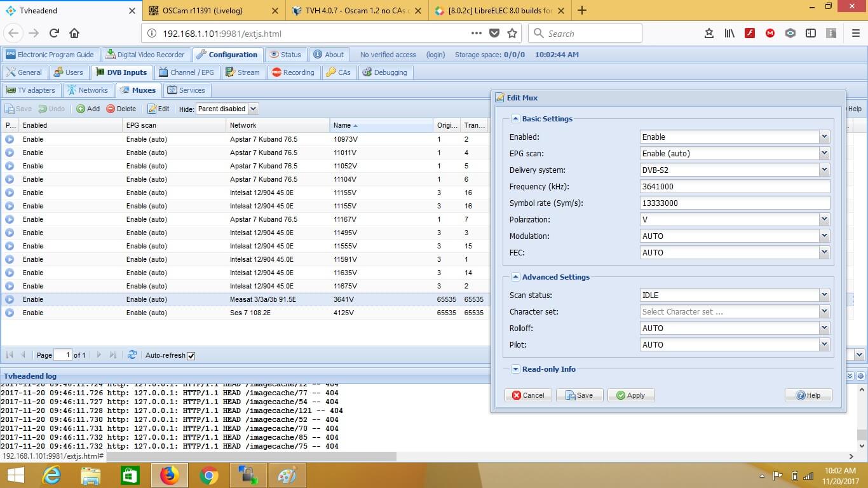The width and height of the screenshot is (868, 488).
Task: Click Firefox home icon
Action: click(x=74, y=34)
